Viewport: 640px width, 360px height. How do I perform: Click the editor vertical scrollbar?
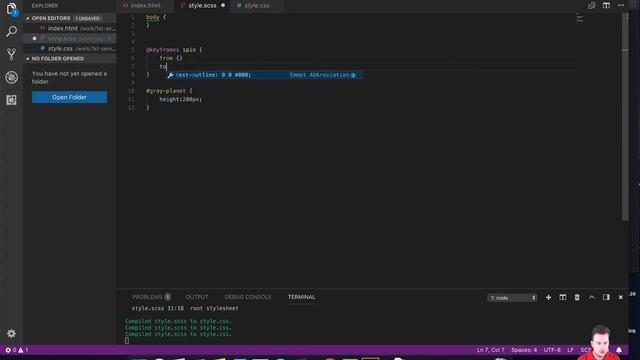[x=625, y=117]
